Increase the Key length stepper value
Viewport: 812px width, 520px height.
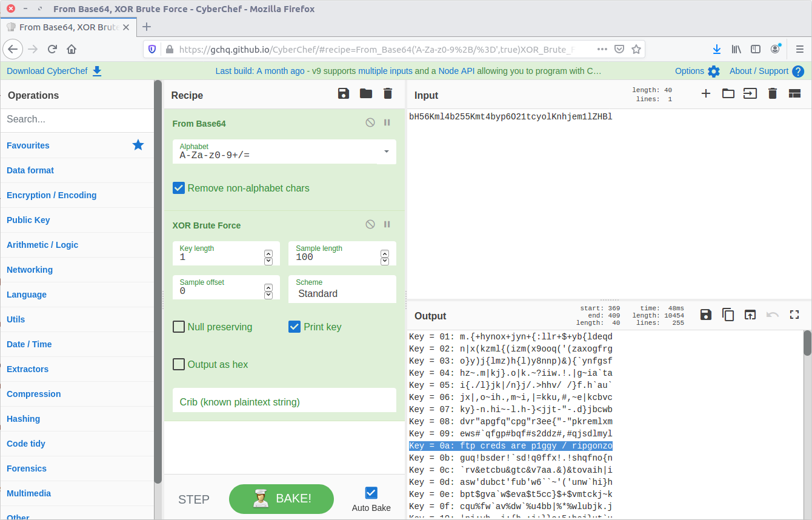268,253
